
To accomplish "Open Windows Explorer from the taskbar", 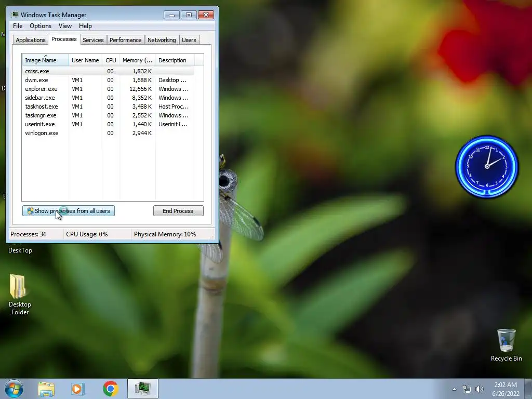I will pos(46,389).
